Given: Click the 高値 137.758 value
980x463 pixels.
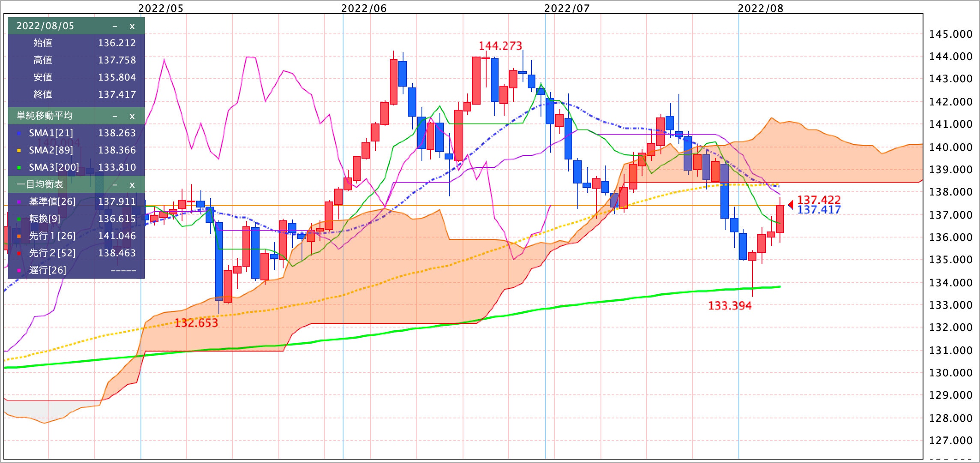Looking at the screenshot, I should point(117,60).
